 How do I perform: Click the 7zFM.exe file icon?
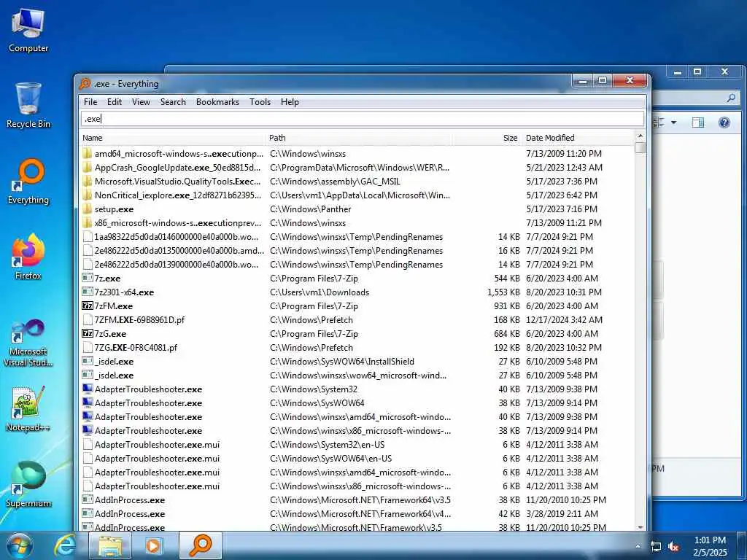click(x=88, y=306)
